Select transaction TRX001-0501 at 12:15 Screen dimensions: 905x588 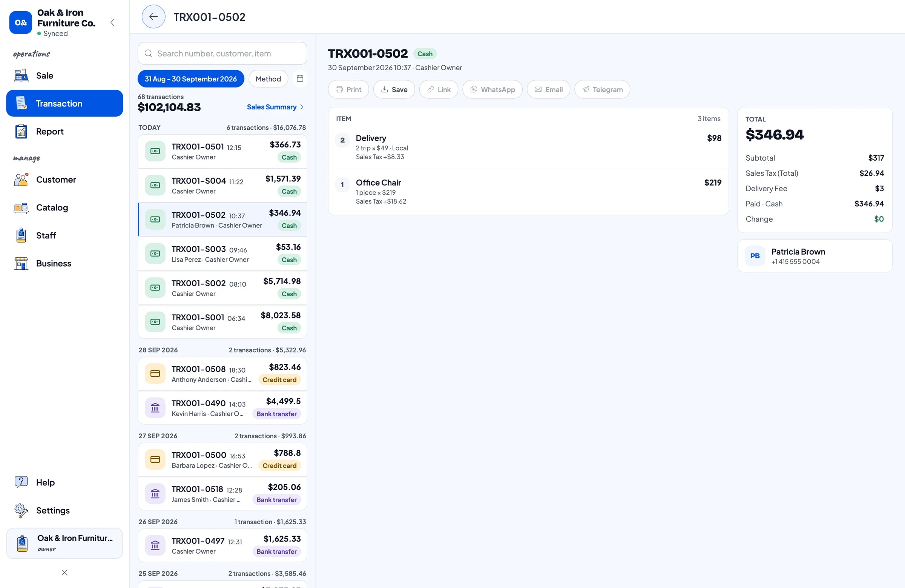point(222,151)
